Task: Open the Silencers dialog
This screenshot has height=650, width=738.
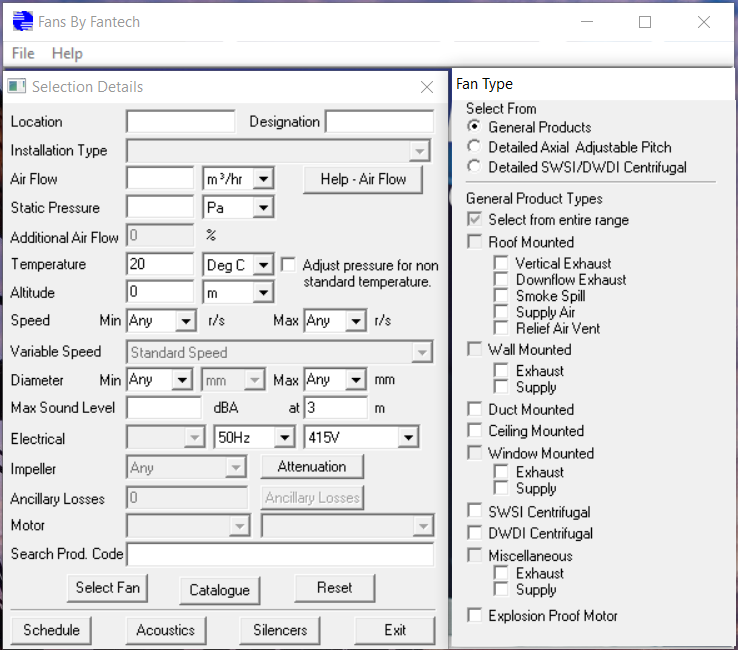Action: [280, 630]
